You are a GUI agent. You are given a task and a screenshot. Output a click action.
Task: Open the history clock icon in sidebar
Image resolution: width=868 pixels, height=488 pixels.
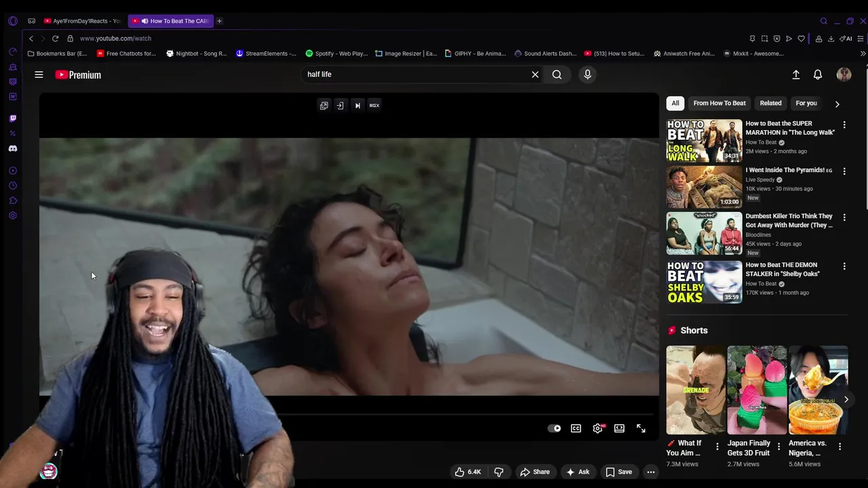pos(13,186)
